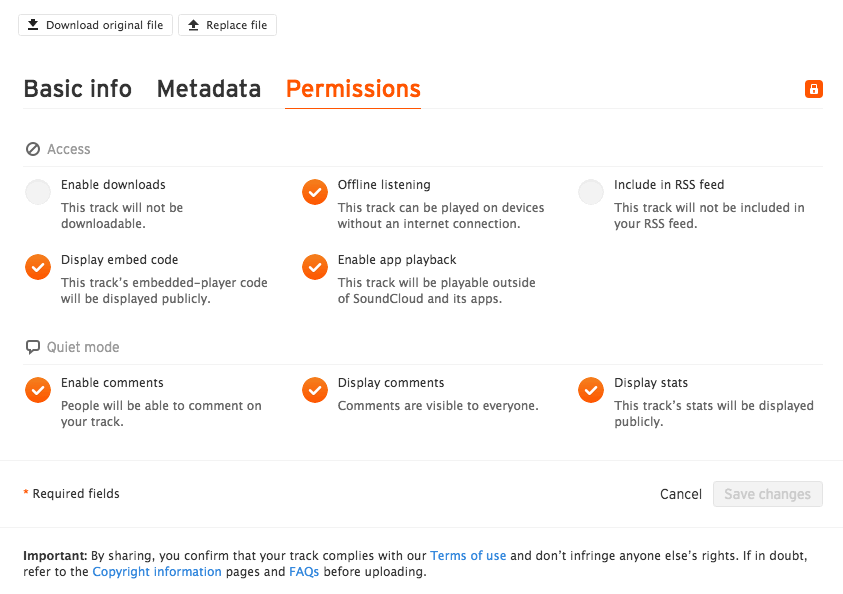Turn off Enable comments
This screenshot has width=843, height=594.
pyautogui.click(x=38, y=390)
